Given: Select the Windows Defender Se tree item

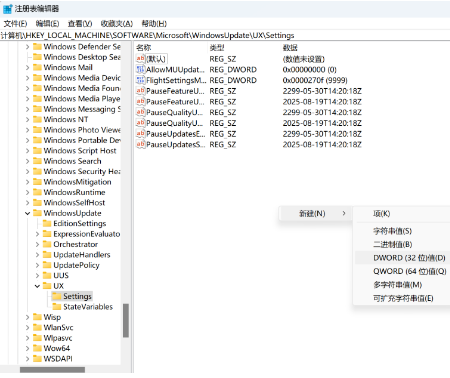Looking at the screenshot, I should tap(82, 47).
